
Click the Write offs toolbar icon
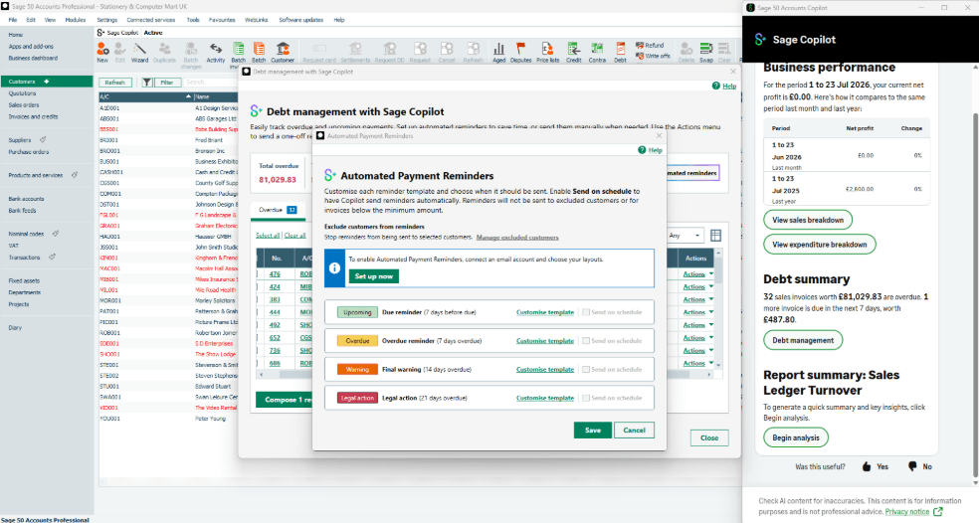coord(653,57)
